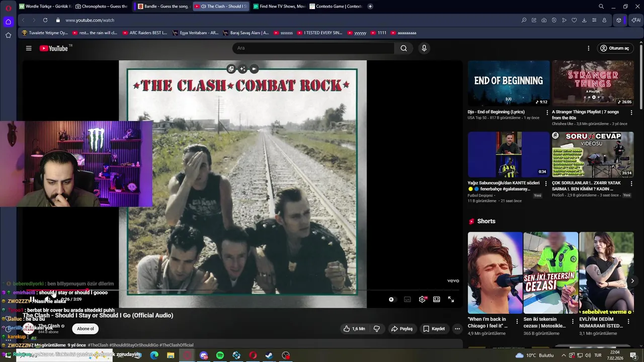Open File Explorer from the taskbar

point(171,355)
